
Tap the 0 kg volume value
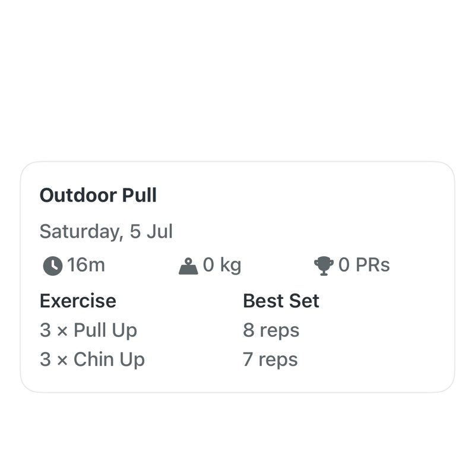pyautogui.click(x=222, y=265)
